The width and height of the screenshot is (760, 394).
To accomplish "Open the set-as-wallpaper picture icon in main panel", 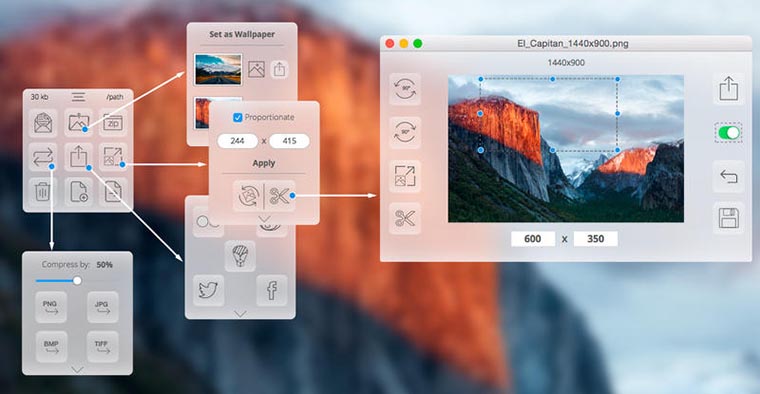I will click(78, 123).
